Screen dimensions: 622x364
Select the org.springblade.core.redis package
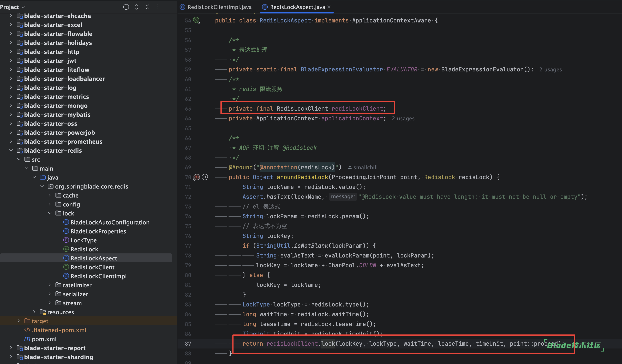[91, 186]
